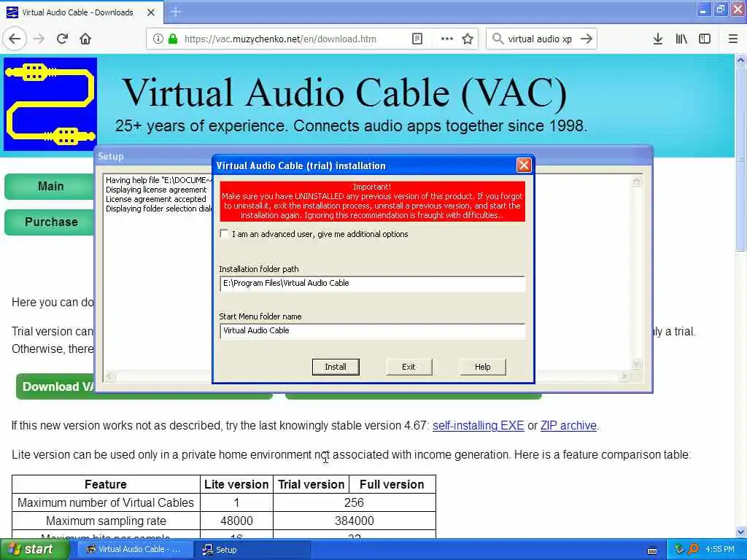Image resolution: width=747 pixels, height=560 pixels.
Task: Click Setup log scroll right arrow
Action: pos(624,376)
